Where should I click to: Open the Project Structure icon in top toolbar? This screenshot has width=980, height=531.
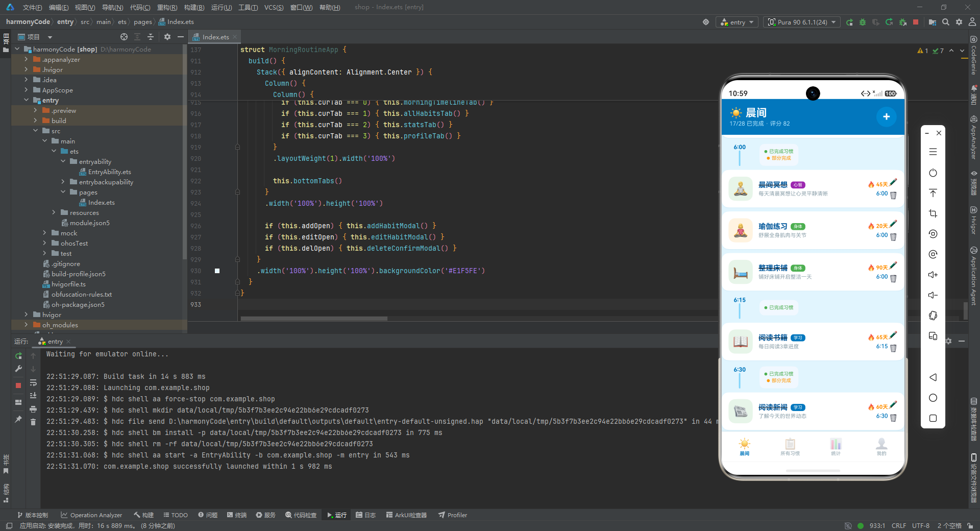tap(933, 22)
